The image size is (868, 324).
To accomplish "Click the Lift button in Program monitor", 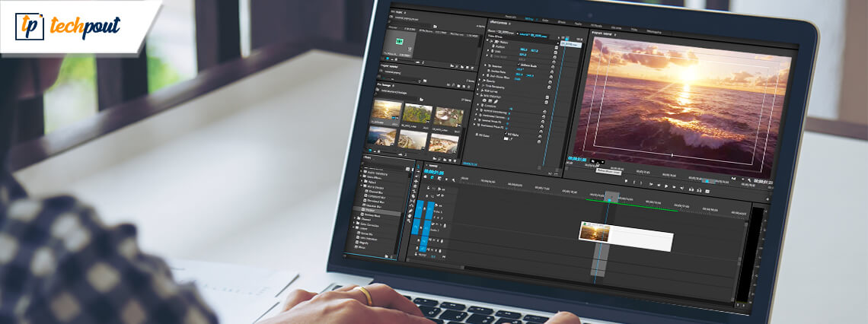I will [691, 189].
